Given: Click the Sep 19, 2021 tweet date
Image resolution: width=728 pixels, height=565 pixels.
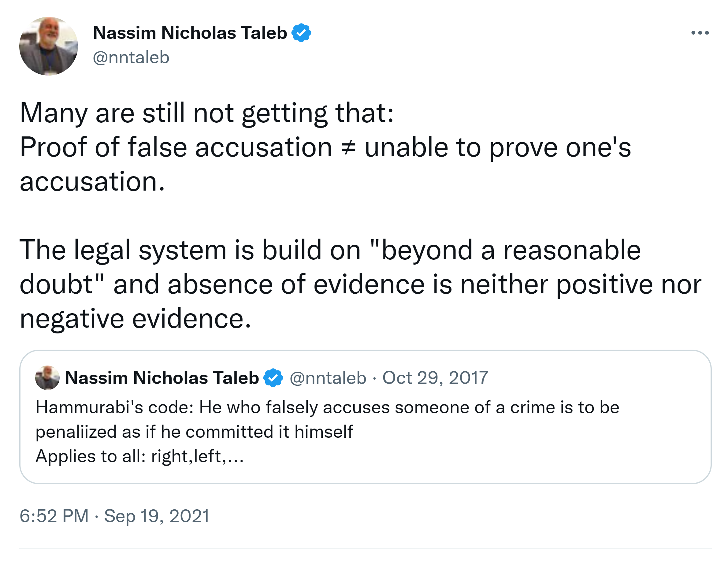Looking at the screenshot, I should [x=157, y=516].
